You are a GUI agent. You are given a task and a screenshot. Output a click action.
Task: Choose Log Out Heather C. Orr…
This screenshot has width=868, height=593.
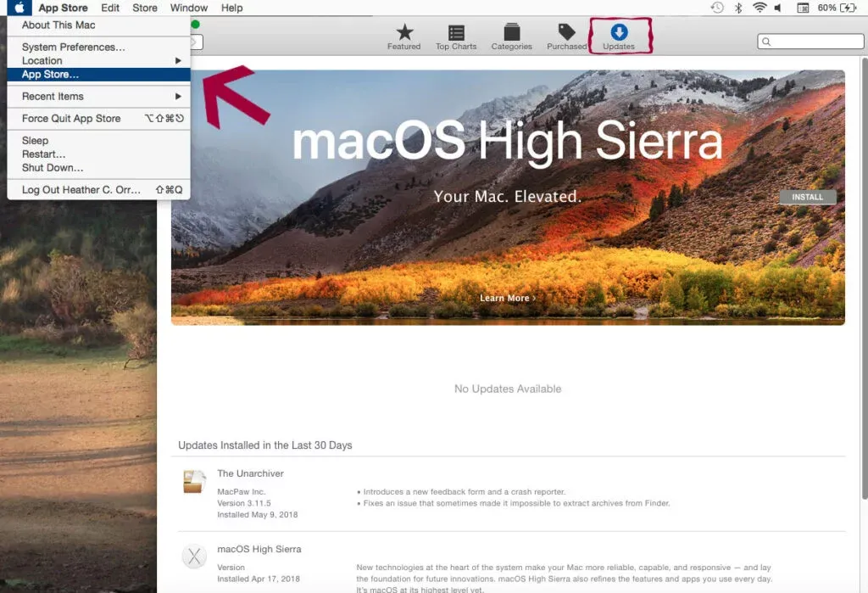[98, 189]
